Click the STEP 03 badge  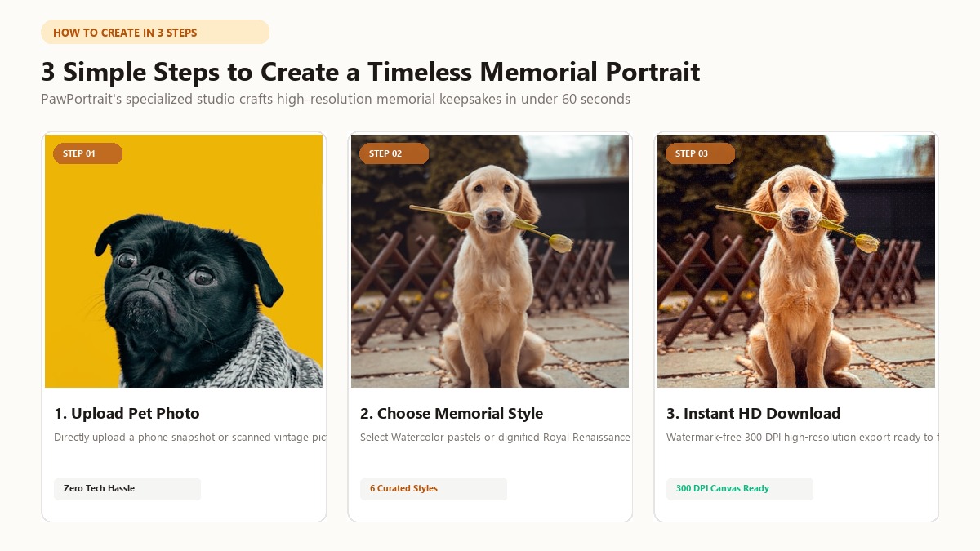700,153
